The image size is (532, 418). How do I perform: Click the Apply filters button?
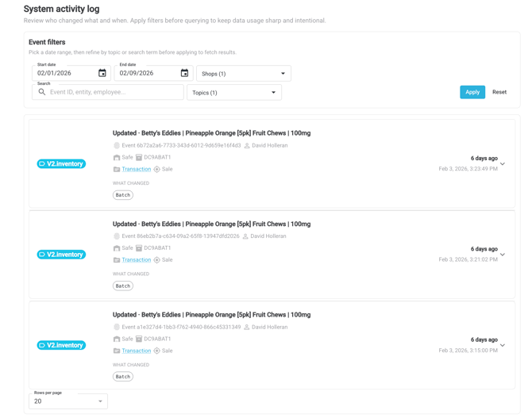click(x=472, y=92)
